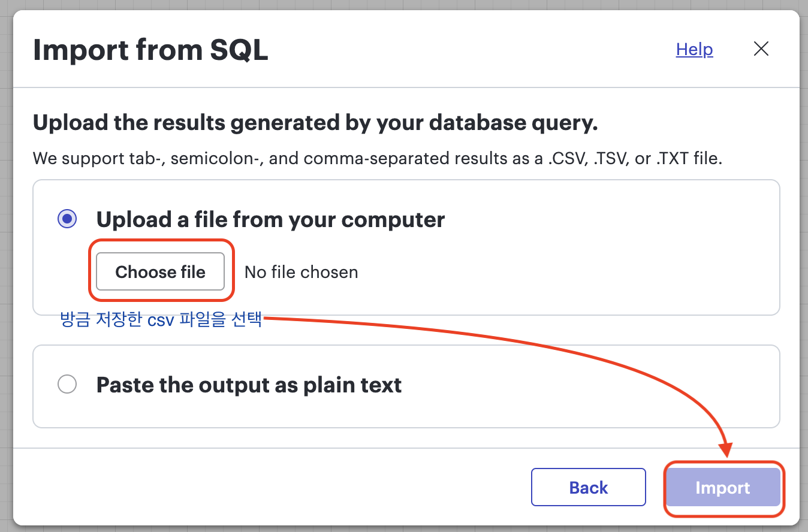Click the 'Upload the results generated' heading

pyautogui.click(x=315, y=123)
